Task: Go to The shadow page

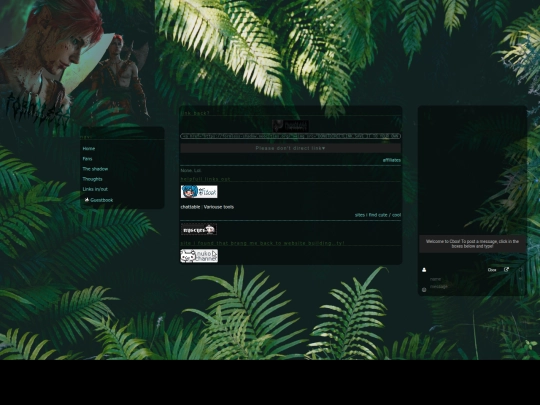Action: click(x=95, y=169)
